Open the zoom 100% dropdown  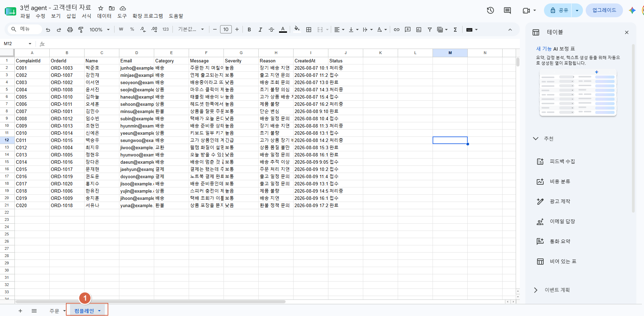coord(99,30)
